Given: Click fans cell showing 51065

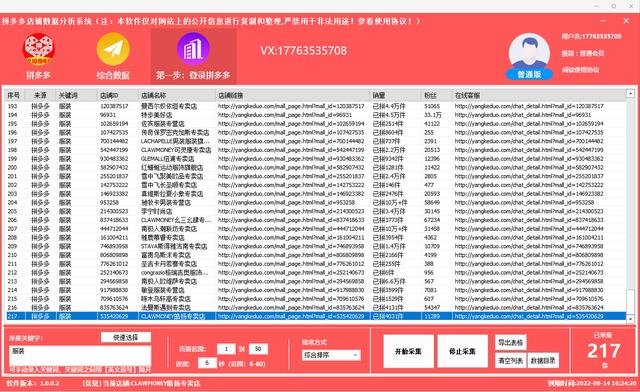Looking at the screenshot, I should [x=432, y=106].
